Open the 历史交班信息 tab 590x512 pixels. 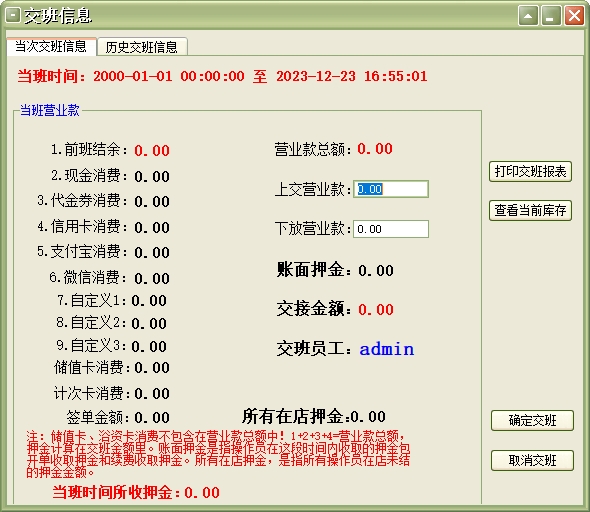[142, 47]
